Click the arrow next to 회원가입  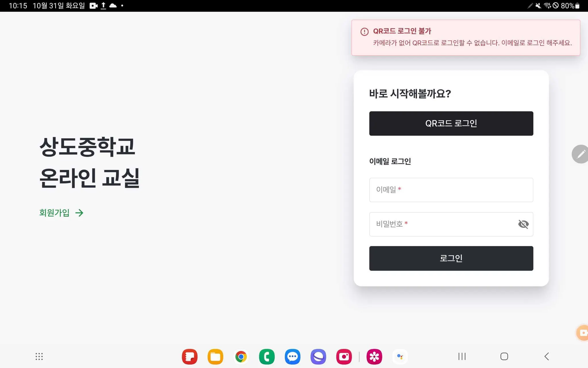click(79, 213)
